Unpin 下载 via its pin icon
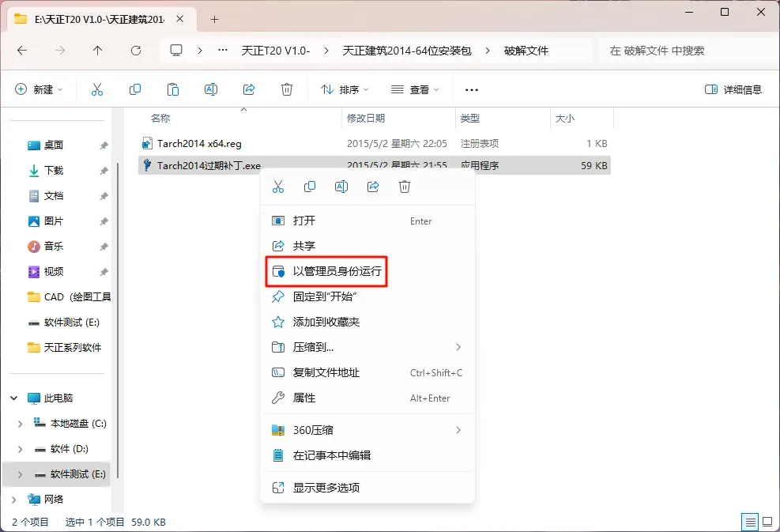 click(104, 171)
